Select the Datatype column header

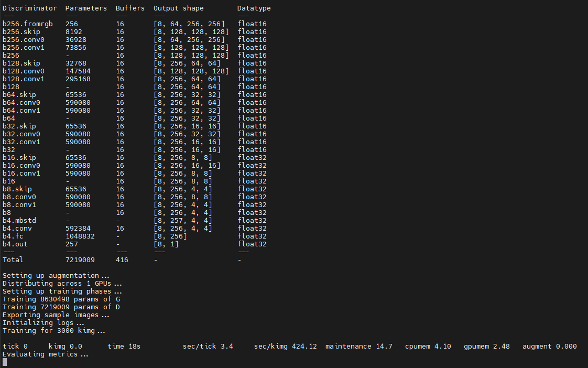point(254,8)
